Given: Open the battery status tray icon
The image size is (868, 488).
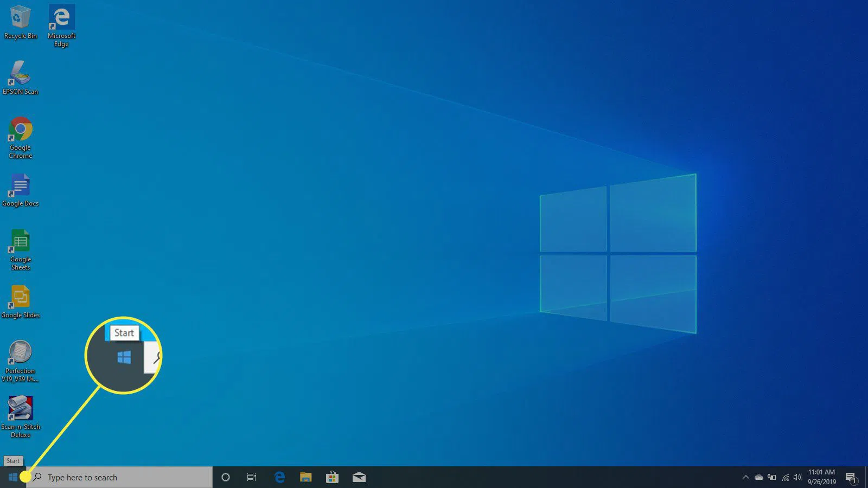Looking at the screenshot, I should click(771, 477).
